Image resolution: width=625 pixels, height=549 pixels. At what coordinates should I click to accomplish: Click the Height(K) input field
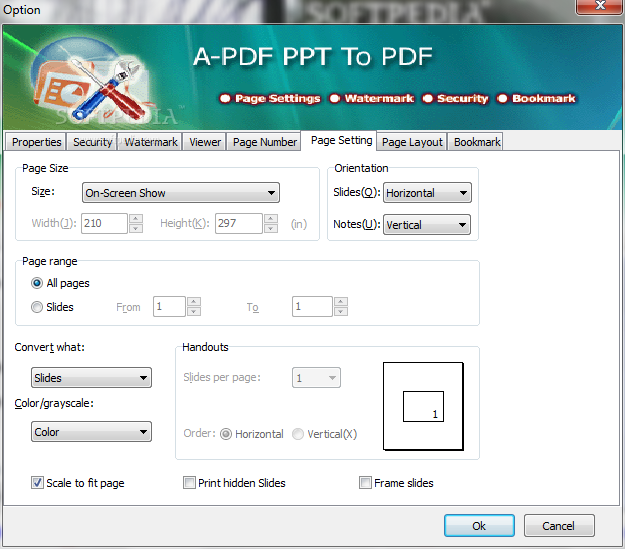[239, 223]
